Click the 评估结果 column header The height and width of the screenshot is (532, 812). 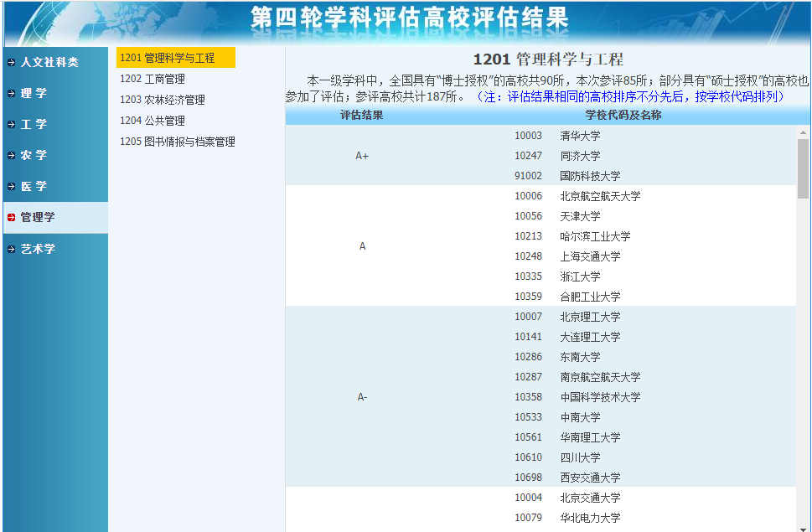click(361, 115)
